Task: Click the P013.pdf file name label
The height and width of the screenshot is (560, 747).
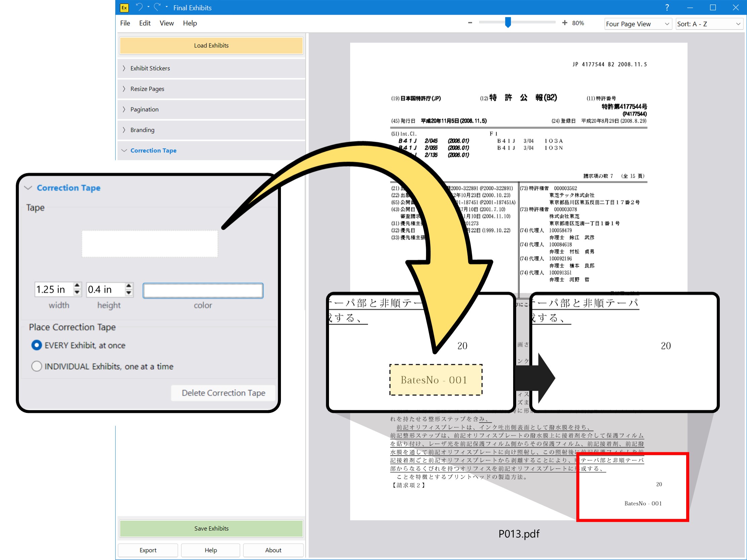Action: [519, 534]
